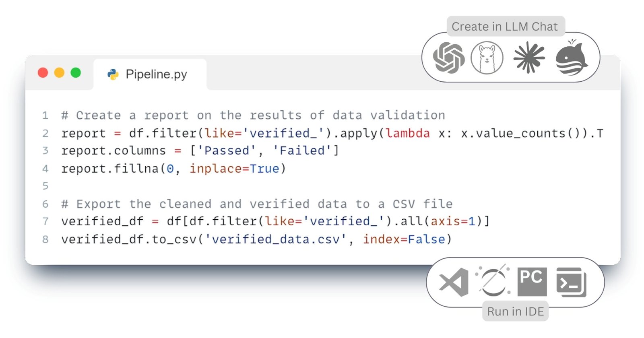Click the Run in IDE label

point(515,311)
